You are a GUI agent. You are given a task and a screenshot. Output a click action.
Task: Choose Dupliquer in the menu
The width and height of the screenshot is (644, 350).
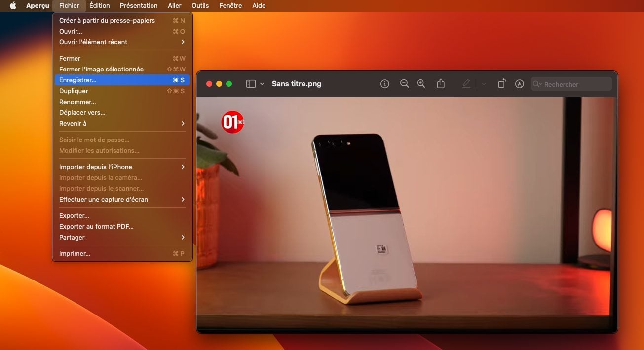[x=122, y=91]
